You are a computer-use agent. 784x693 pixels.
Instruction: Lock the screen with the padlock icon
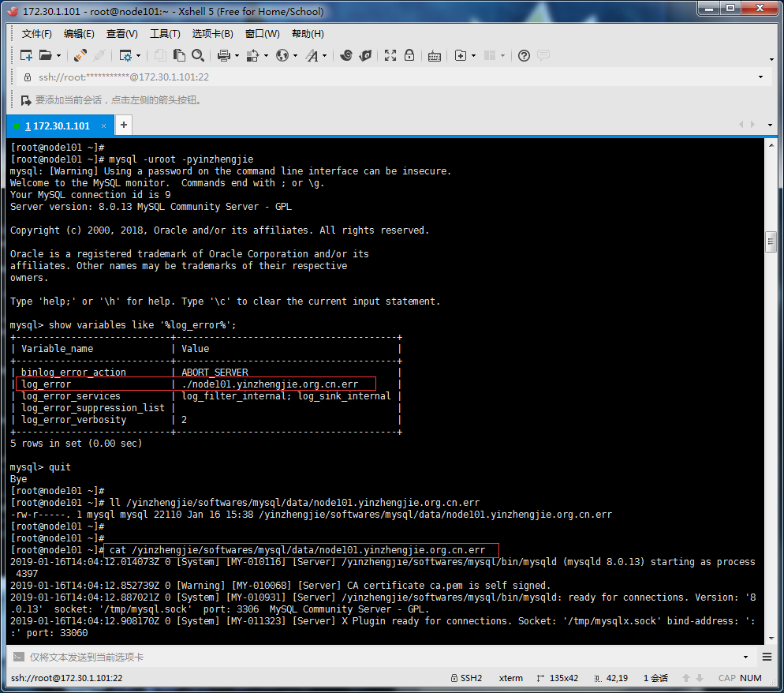pyautogui.click(x=409, y=55)
